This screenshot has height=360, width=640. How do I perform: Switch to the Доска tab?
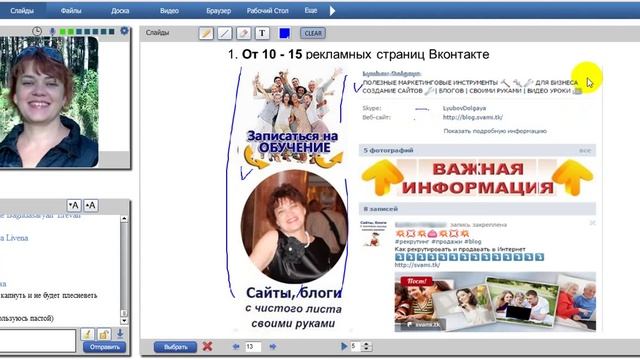pos(120,11)
